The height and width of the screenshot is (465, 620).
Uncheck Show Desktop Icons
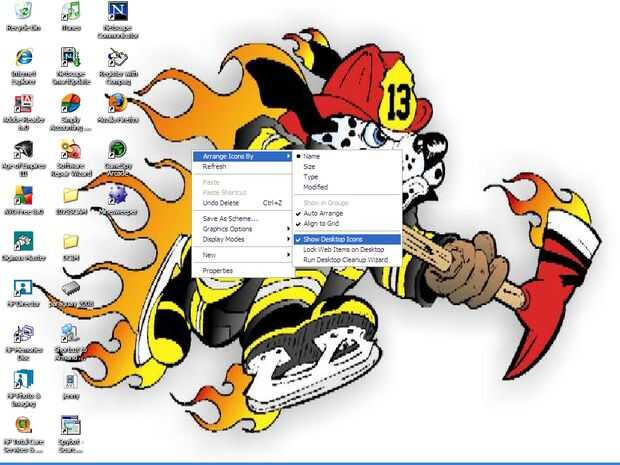point(347,239)
